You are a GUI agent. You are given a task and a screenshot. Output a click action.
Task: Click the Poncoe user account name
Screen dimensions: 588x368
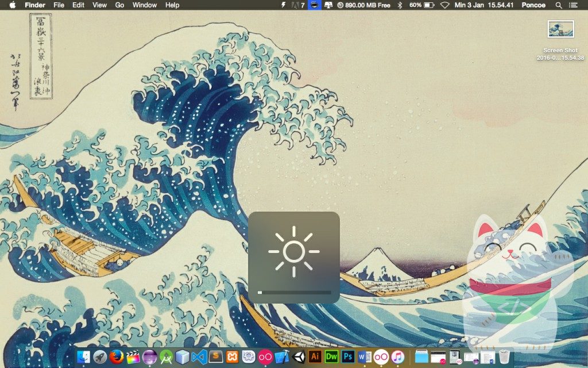(x=533, y=5)
